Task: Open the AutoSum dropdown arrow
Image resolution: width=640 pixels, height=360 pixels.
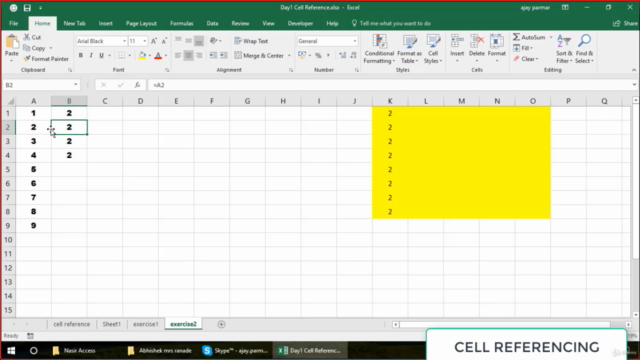Action: pos(551,37)
